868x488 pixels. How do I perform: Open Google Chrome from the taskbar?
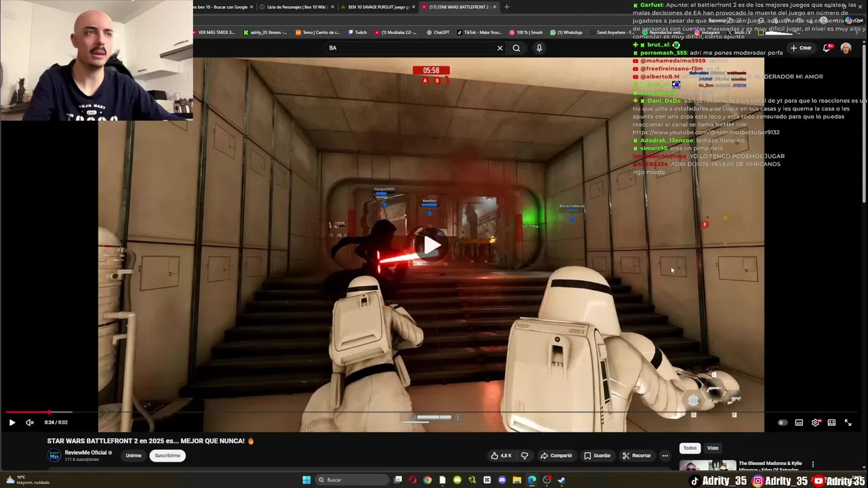pyautogui.click(x=427, y=480)
